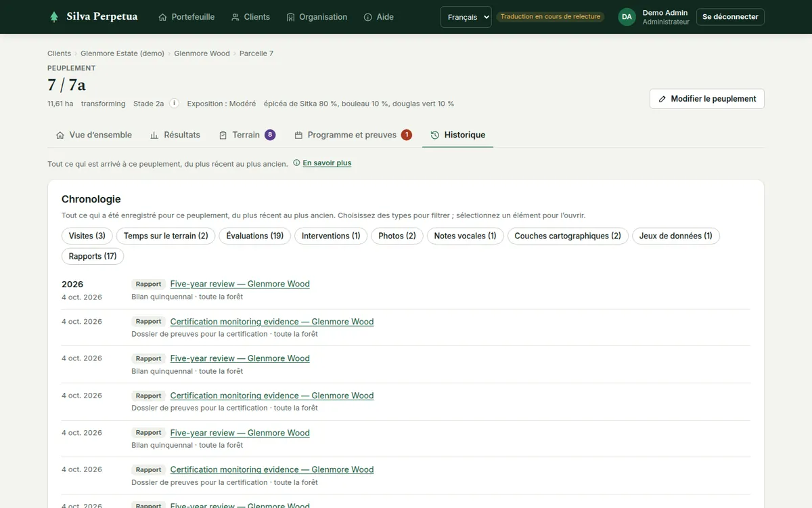
Task: Click the building icon next to Organisation
Action: (x=291, y=17)
